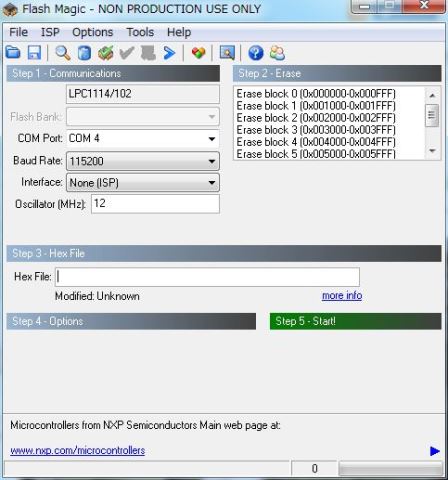The height and width of the screenshot is (480, 448).
Task: Click the magnifier Blank Check icon
Action: pos(63,53)
